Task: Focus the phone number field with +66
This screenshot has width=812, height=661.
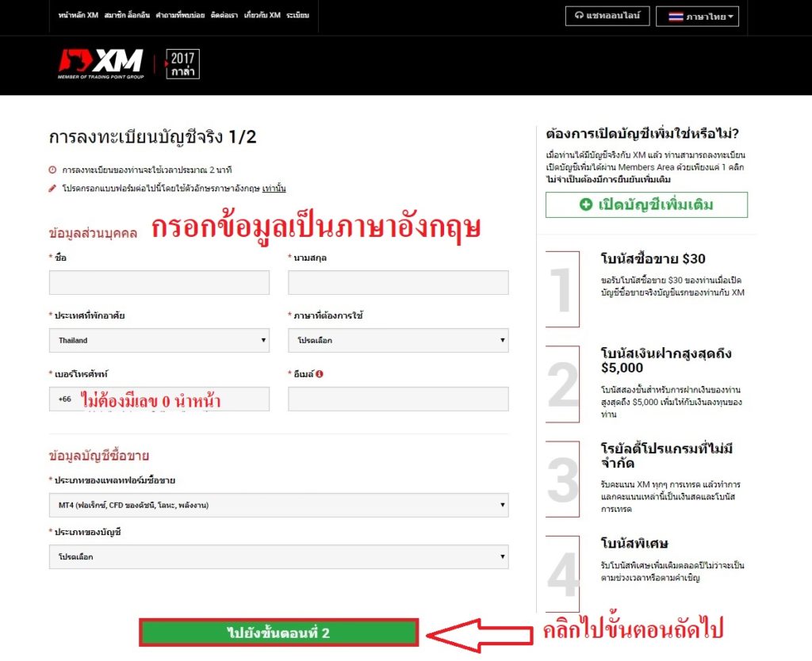Action: pyautogui.click(x=159, y=399)
